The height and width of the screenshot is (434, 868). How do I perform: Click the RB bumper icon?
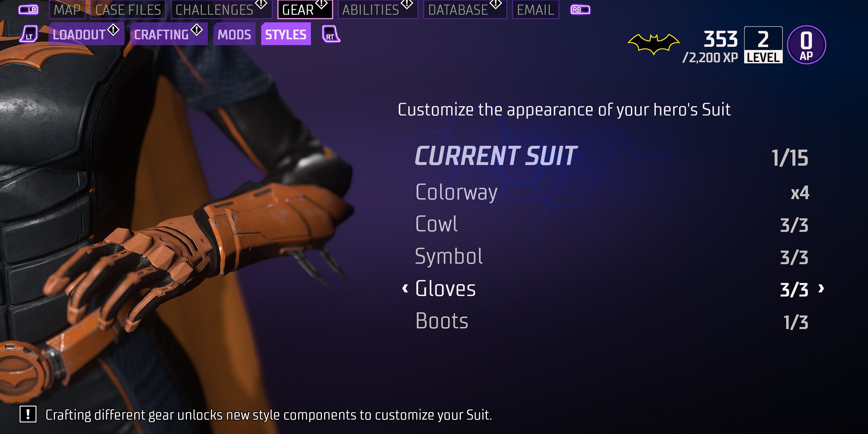pyautogui.click(x=580, y=10)
